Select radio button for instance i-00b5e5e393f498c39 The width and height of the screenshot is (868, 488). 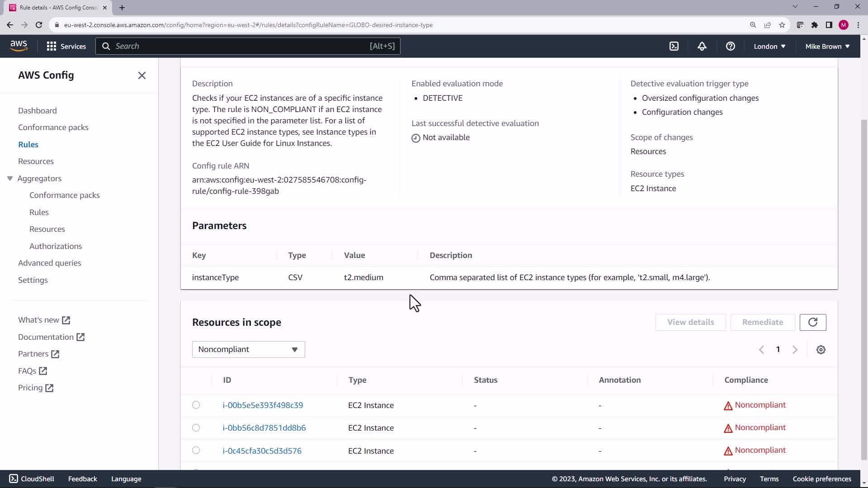pos(196,405)
